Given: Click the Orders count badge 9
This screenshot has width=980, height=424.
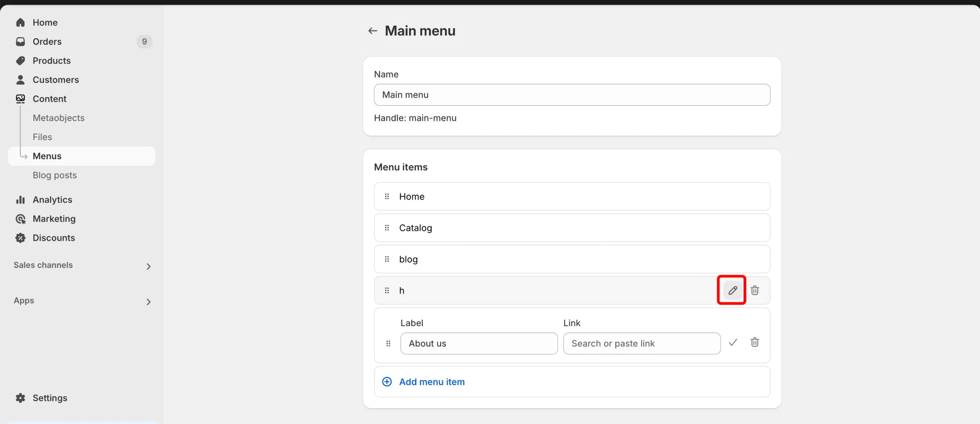Looking at the screenshot, I should (145, 41).
